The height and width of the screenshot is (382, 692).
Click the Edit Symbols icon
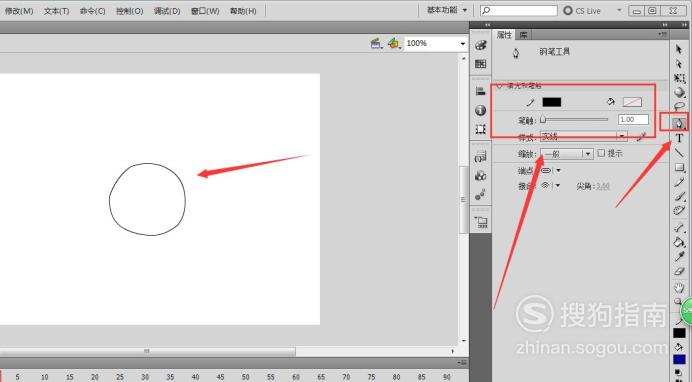click(x=393, y=43)
